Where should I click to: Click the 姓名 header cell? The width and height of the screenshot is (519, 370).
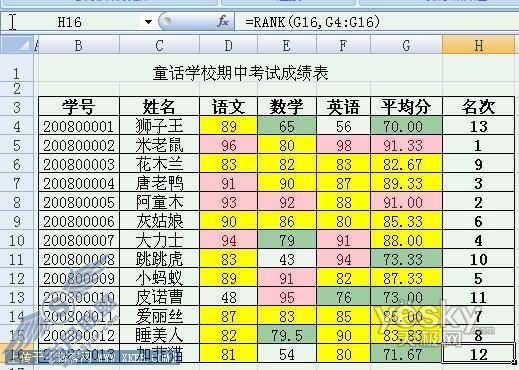[x=159, y=107]
